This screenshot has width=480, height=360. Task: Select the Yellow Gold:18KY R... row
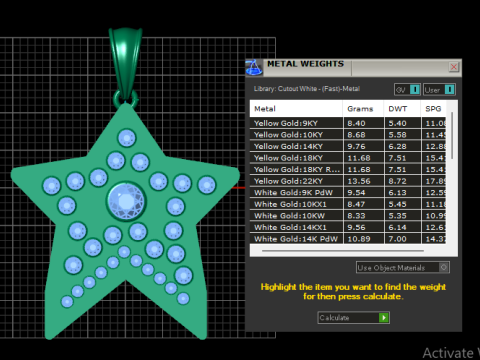[x=348, y=169]
